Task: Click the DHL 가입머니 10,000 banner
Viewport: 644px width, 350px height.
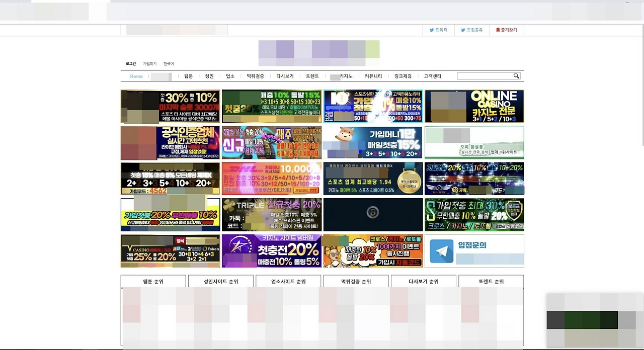Action: 272,179
